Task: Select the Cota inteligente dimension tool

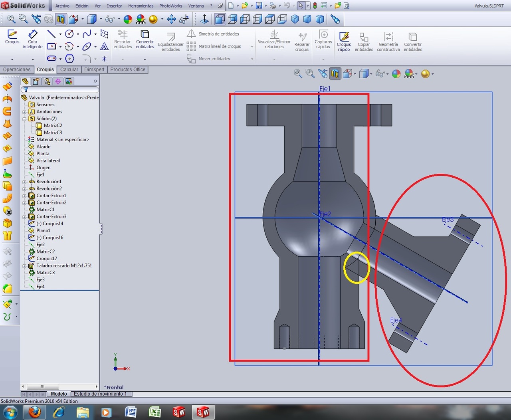Action: click(x=33, y=39)
